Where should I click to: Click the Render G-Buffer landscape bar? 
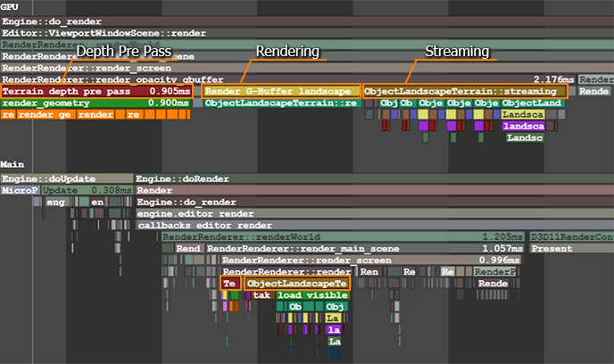281,91
